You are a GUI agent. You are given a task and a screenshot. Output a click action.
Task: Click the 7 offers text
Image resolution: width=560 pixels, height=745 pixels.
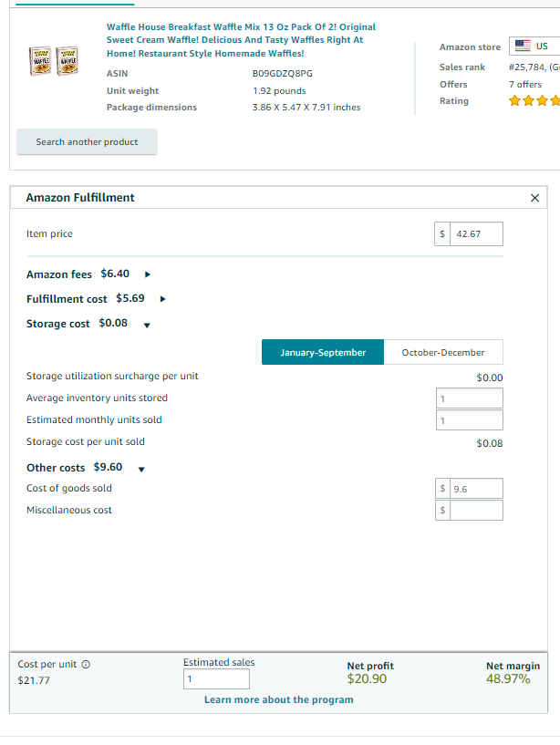pyautogui.click(x=525, y=84)
